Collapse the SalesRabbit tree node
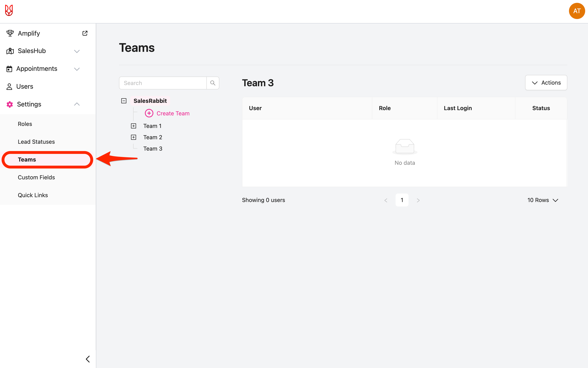 pos(124,101)
